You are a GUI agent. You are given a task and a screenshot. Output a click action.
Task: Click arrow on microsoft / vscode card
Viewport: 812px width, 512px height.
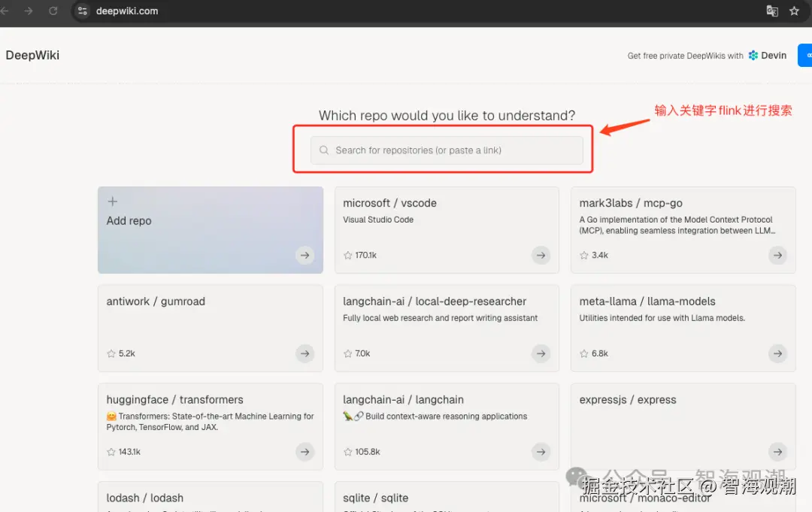tap(541, 255)
